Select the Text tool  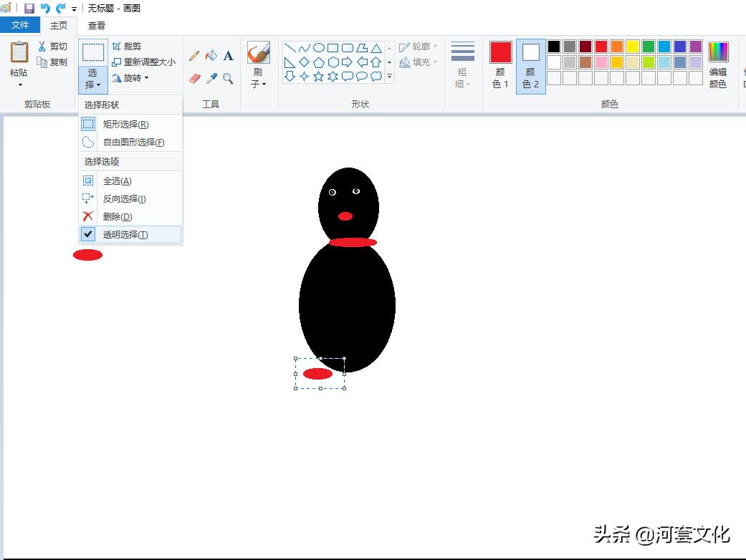coord(228,55)
